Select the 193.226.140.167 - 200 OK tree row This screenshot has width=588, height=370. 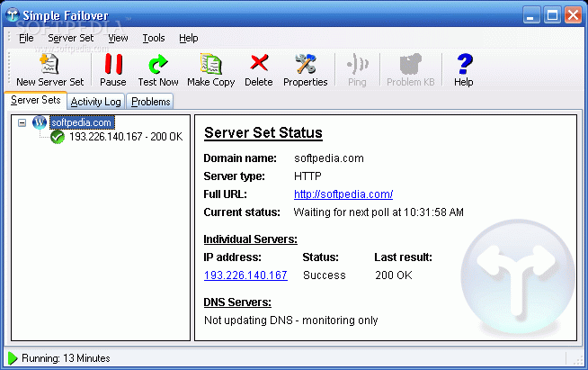pos(126,136)
